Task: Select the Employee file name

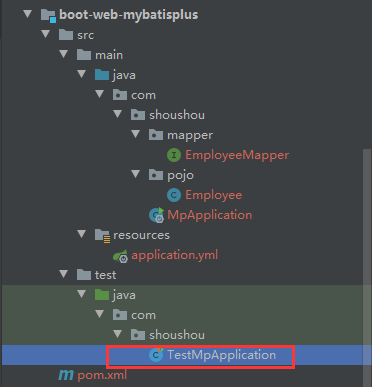Action: pyautogui.click(x=214, y=195)
